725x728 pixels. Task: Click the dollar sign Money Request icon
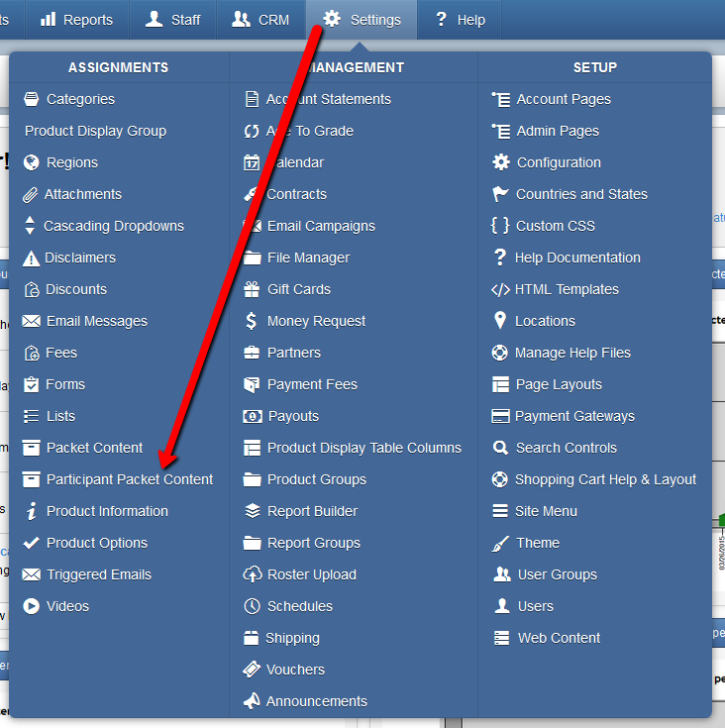click(x=252, y=321)
